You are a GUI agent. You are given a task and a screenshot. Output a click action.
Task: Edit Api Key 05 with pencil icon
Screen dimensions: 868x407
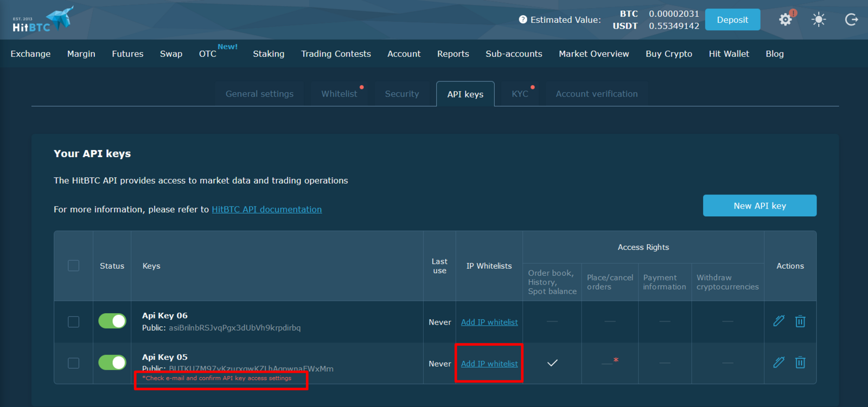(778, 362)
